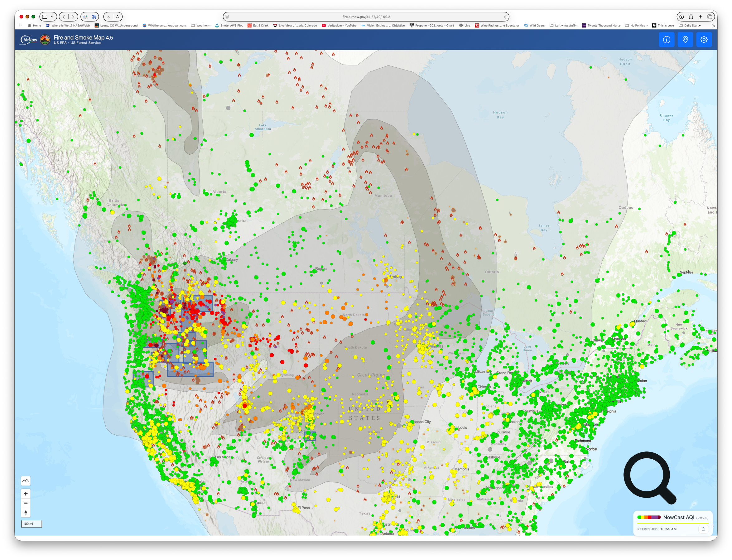Expand the No Politics bookmarks folder

[x=636, y=25]
